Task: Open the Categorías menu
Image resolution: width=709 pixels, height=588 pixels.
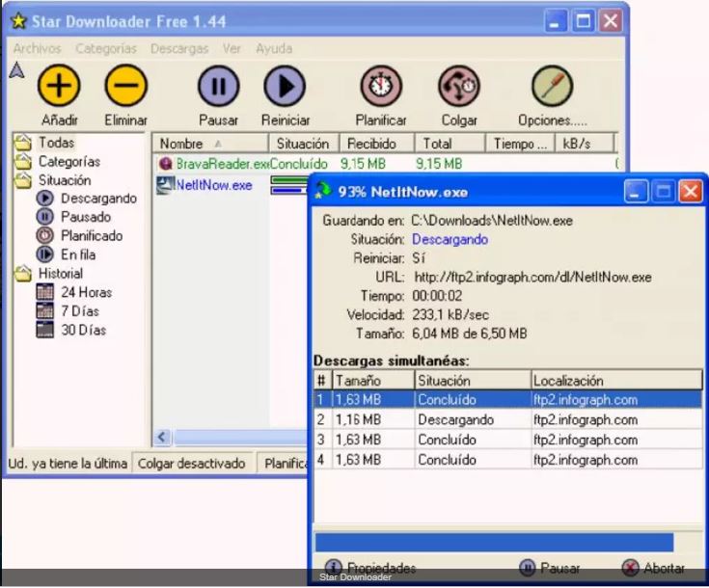Action: 106,48
